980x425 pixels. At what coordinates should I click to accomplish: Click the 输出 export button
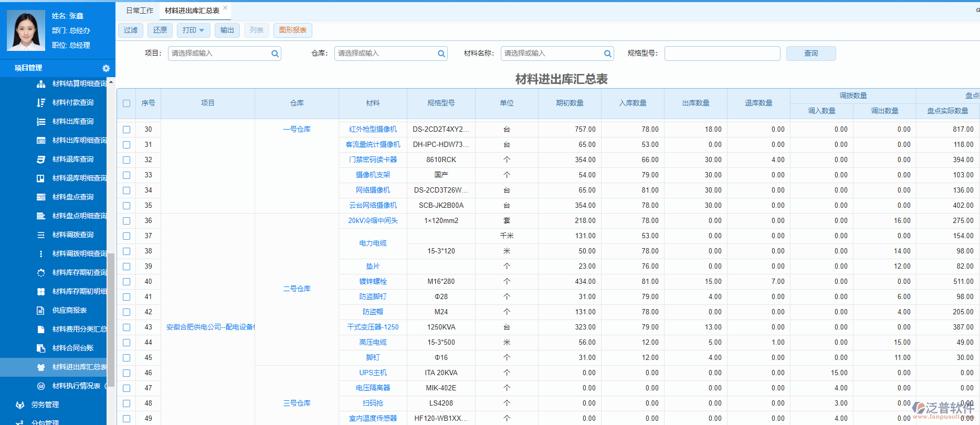[x=227, y=30]
